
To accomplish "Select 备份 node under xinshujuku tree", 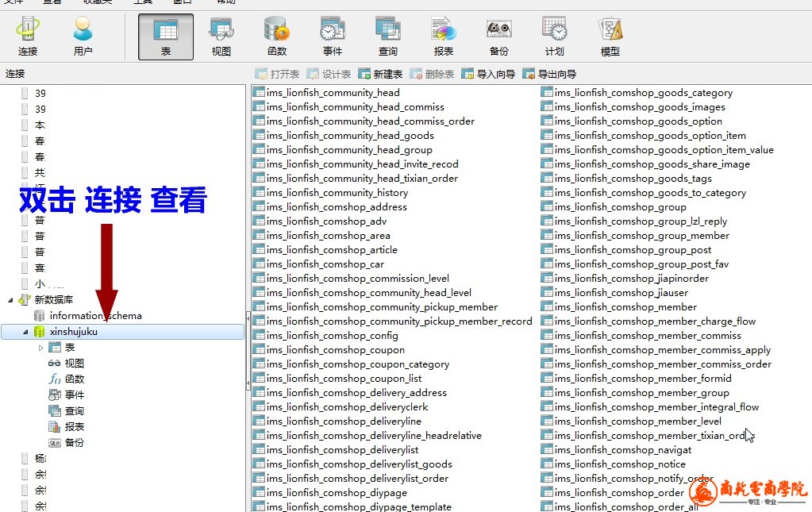I will pyautogui.click(x=74, y=443).
